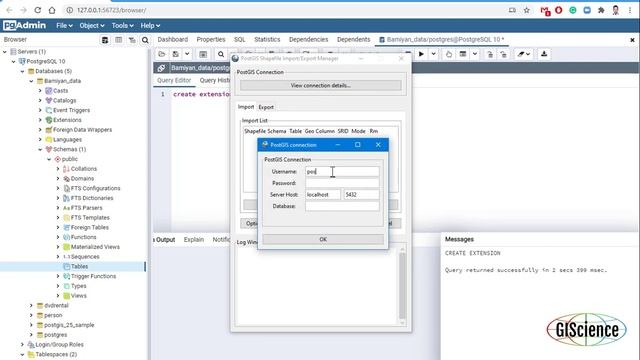Switch to the Properties tab
This screenshot has width=640, height=360.
pos(211,40)
